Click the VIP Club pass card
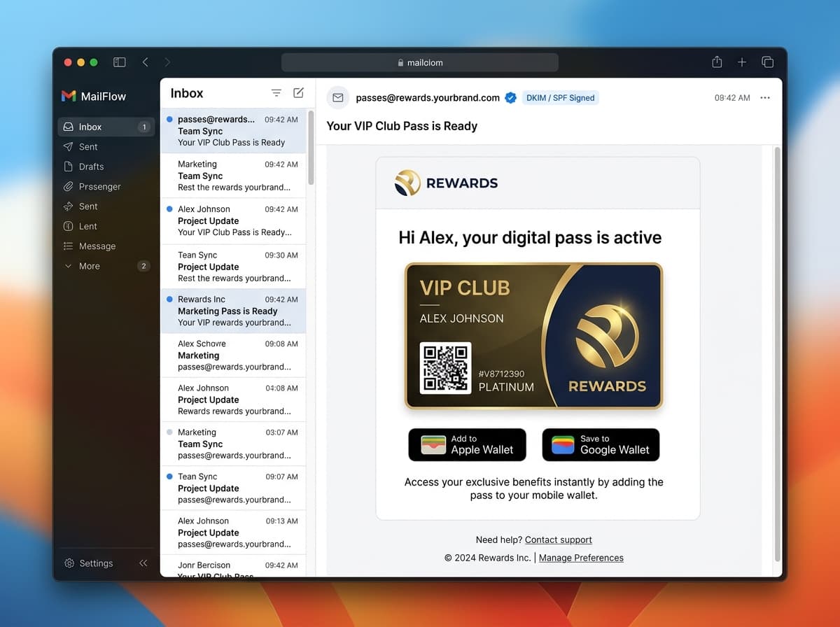Screen dimensions: 840x627 click(x=533, y=336)
